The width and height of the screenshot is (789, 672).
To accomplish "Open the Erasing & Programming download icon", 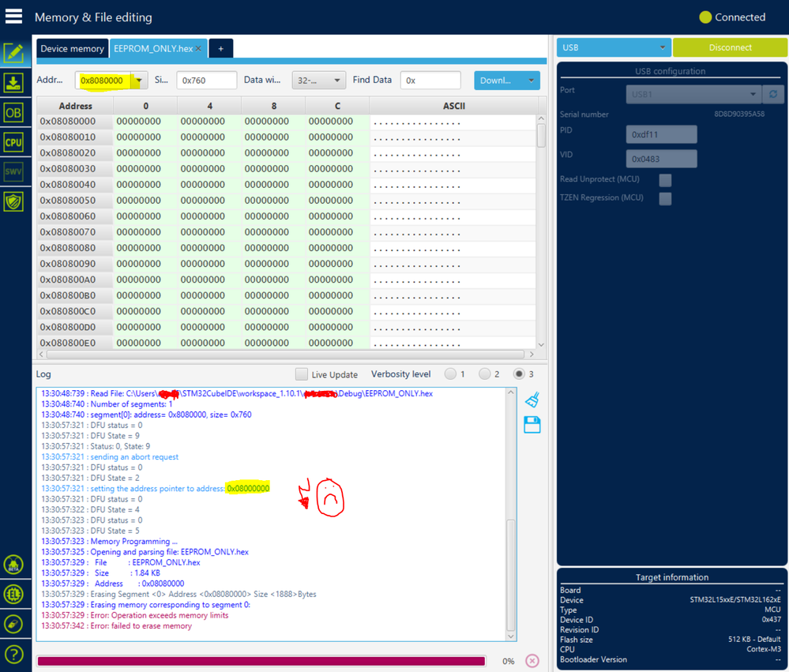I will coord(13,82).
